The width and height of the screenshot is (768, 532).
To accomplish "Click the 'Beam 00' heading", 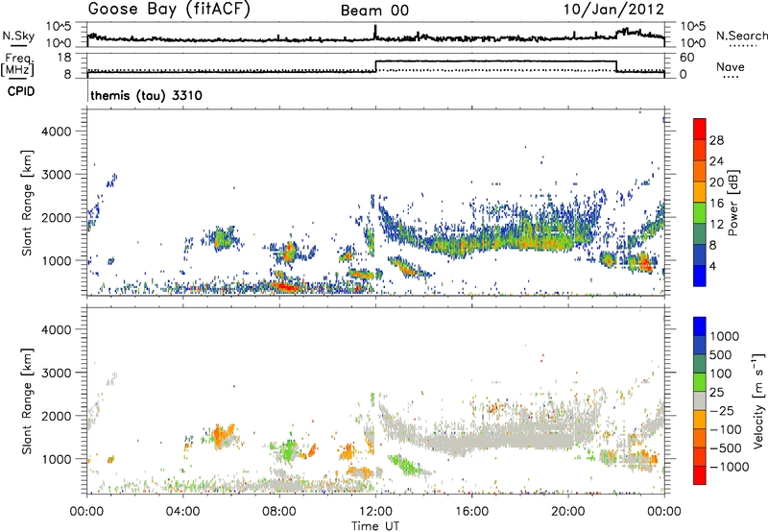I will point(375,11).
